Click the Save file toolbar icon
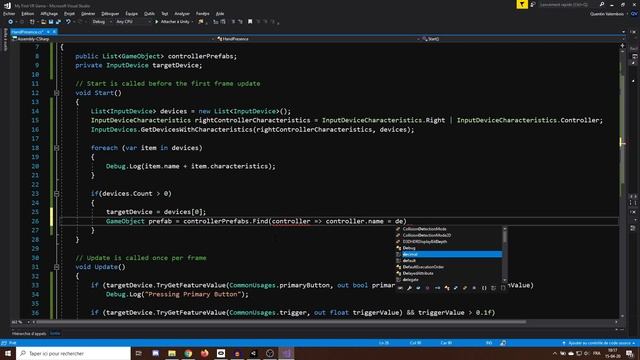The height and width of the screenshot is (360, 640). tap(51, 22)
